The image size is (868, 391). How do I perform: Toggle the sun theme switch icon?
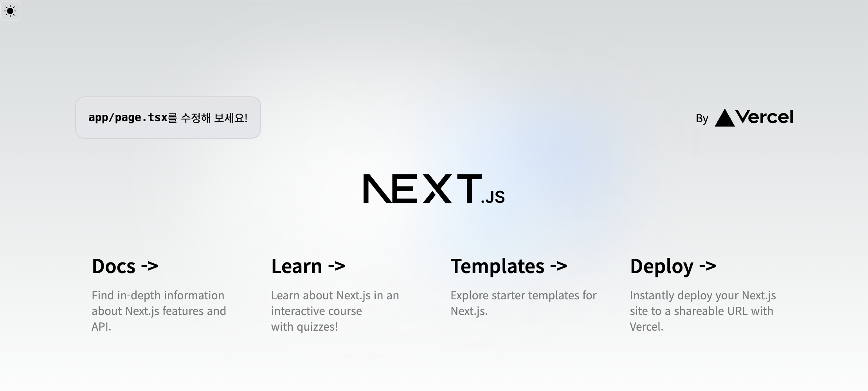click(10, 11)
